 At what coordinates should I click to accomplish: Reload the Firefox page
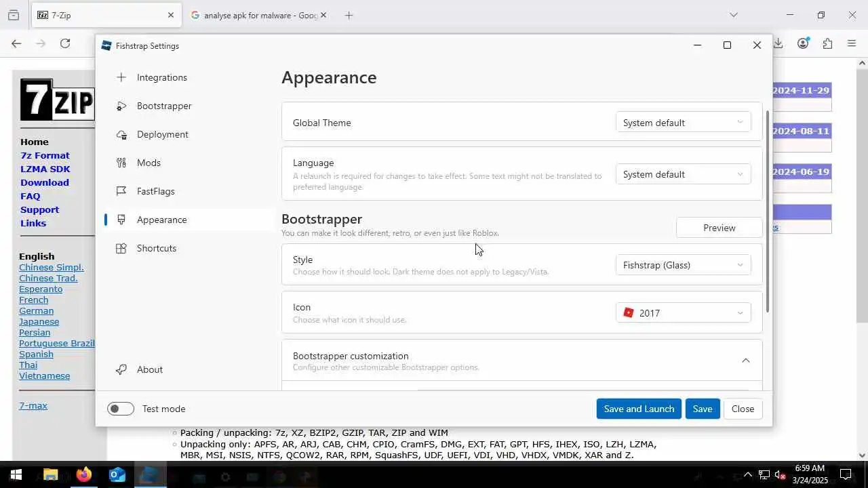[65, 43]
